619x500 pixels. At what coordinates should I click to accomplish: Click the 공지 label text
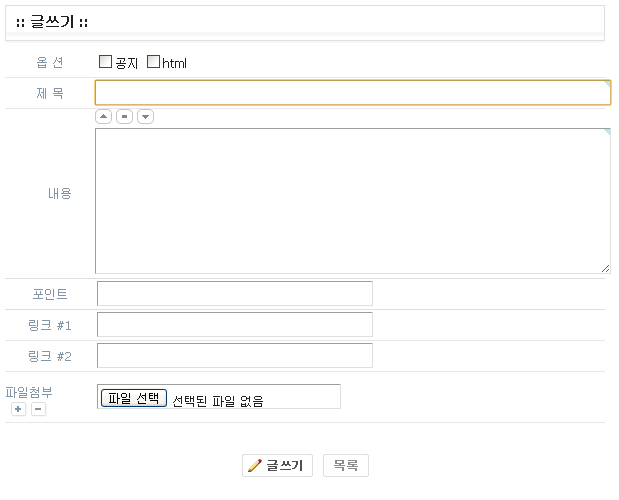127,63
